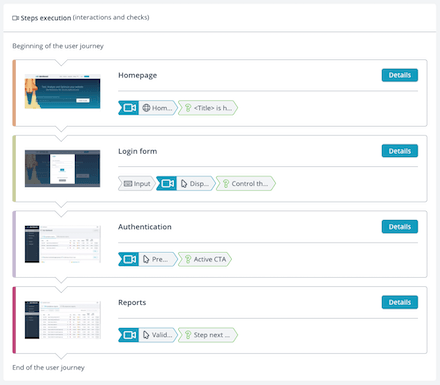Viewport: 440px width, 385px height.
Task: Open the Reports step screenshot thumbnail
Action: tap(63, 320)
